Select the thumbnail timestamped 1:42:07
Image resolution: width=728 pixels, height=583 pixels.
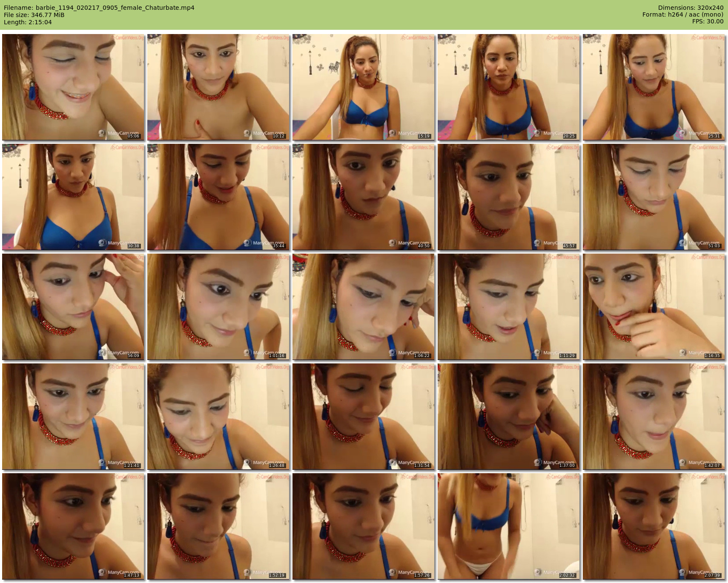654,417
